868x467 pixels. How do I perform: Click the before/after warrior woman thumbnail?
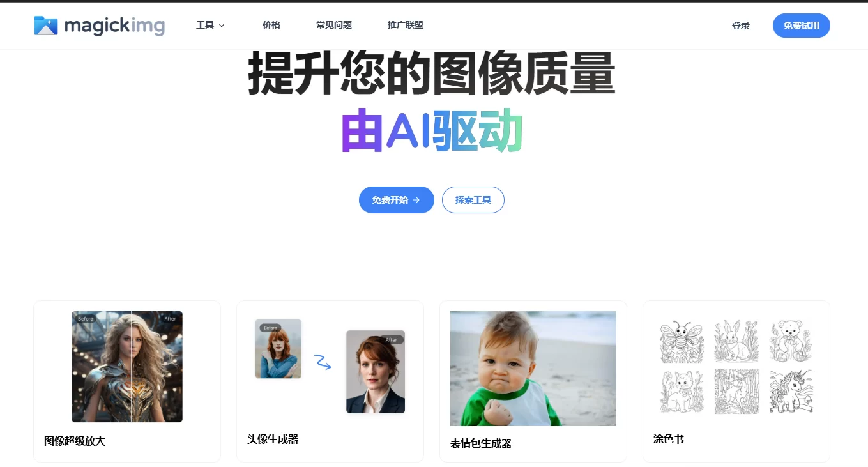pyautogui.click(x=127, y=367)
